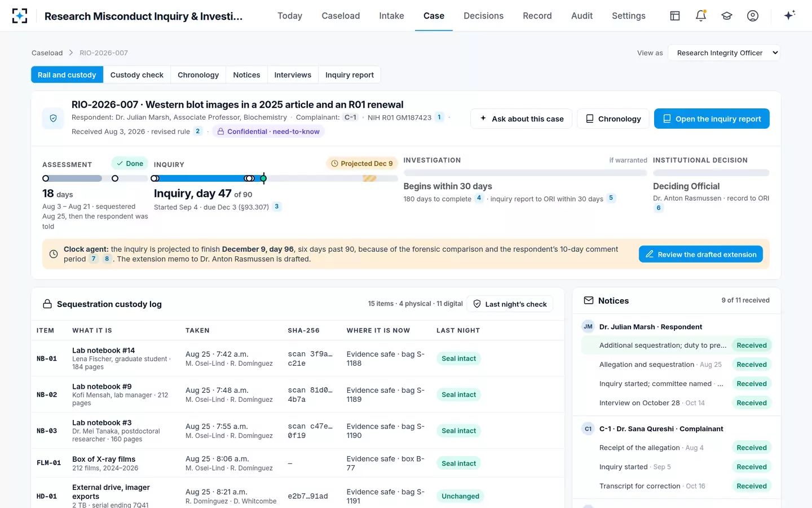
Task: Open the notifications bell
Action: 701,16
